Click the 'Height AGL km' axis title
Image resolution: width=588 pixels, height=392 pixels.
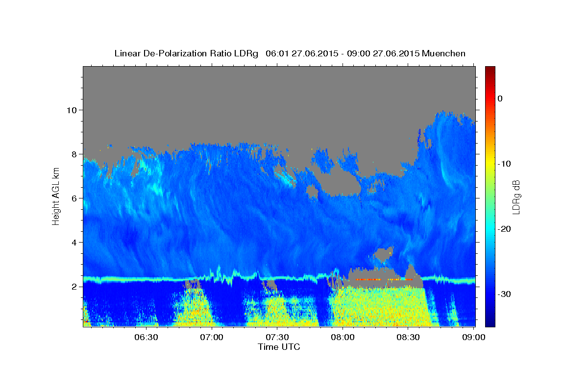[56, 196]
